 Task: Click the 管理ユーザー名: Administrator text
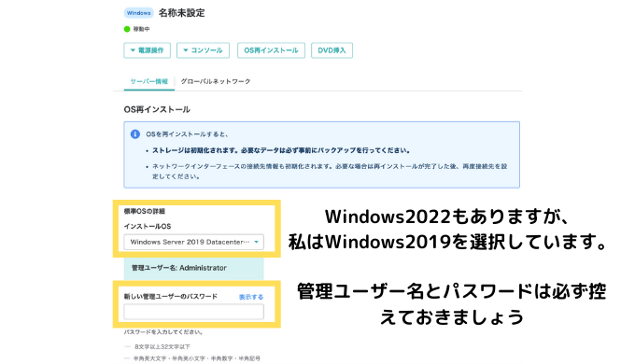[x=179, y=268]
